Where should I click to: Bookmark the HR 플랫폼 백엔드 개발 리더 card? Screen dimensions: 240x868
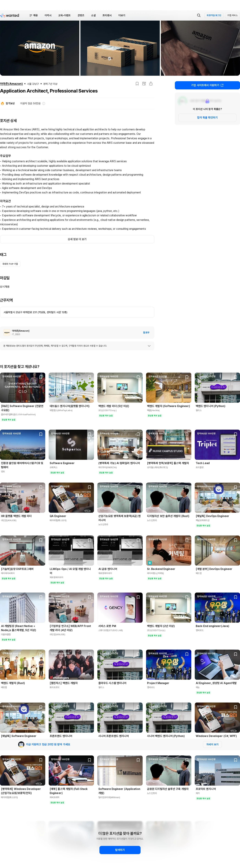(41, 487)
